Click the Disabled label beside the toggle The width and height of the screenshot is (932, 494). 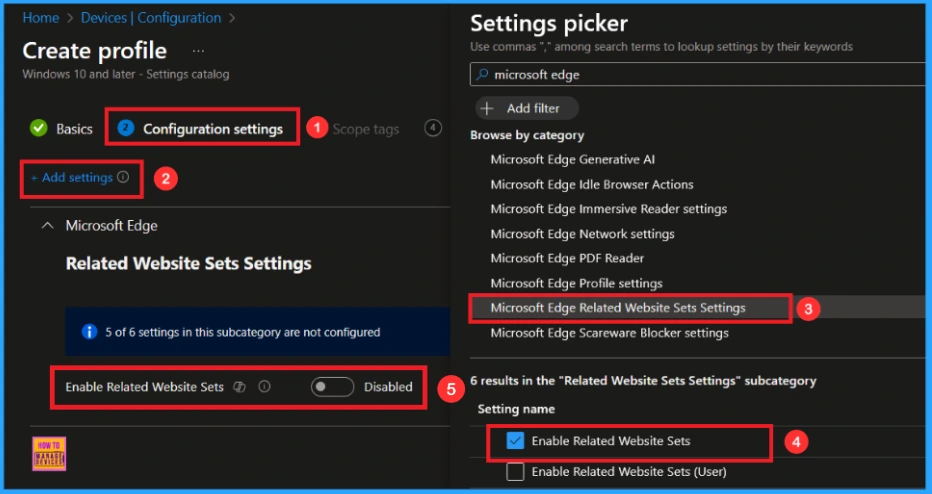[388, 387]
